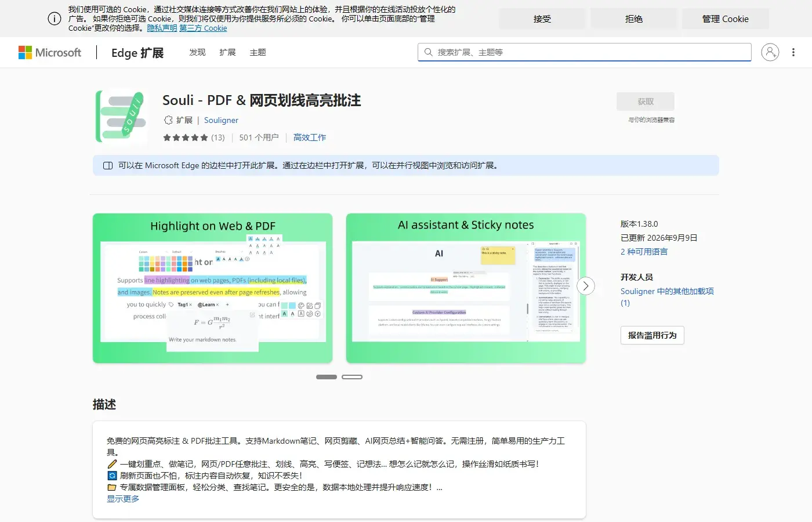Click 报告滥用行为 button
This screenshot has width=812, height=522.
[652, 335]
